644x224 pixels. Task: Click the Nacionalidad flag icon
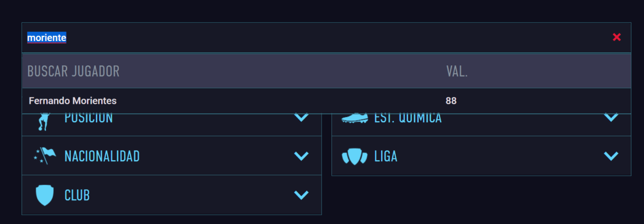(x=44, y=155)
